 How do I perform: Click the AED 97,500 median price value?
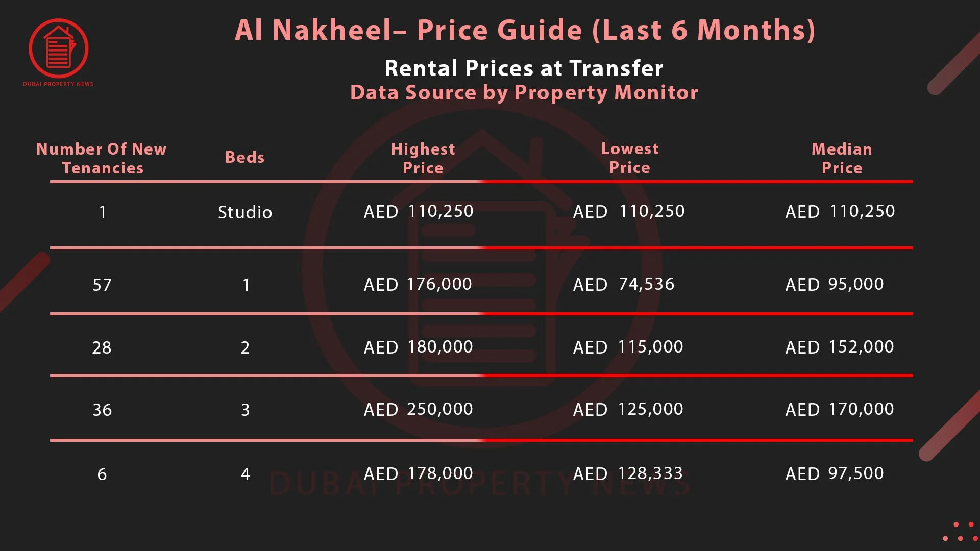pyautogui.click(x=835, y=473)
